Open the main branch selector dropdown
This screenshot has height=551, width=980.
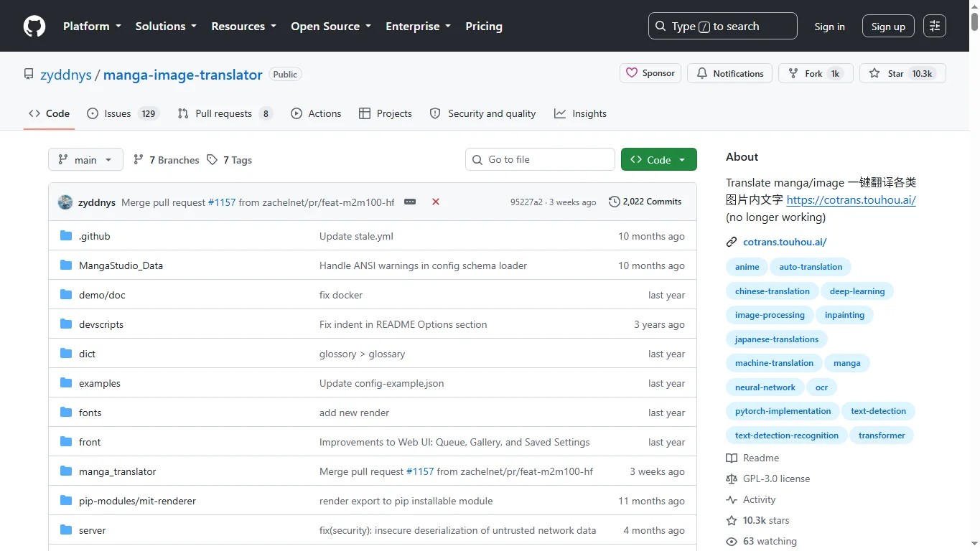point(85,160)
